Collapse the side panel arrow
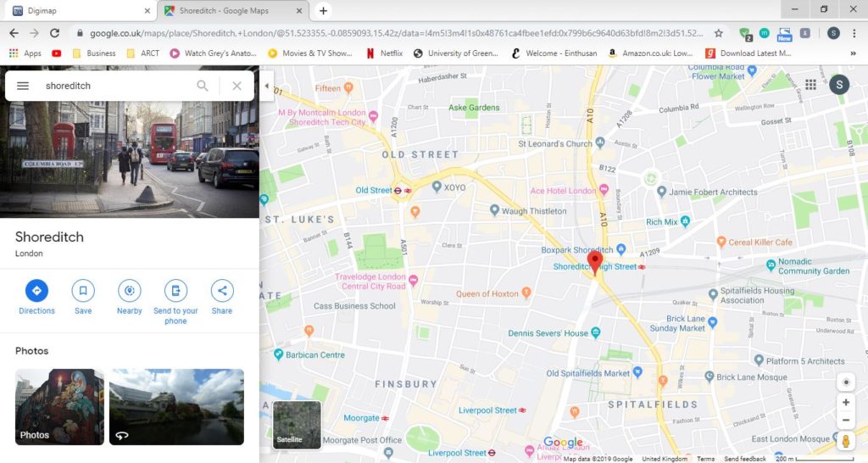Image resolution: width=868 pixels, height=463 pixels. pyautogui.click(x=267, y=86)
